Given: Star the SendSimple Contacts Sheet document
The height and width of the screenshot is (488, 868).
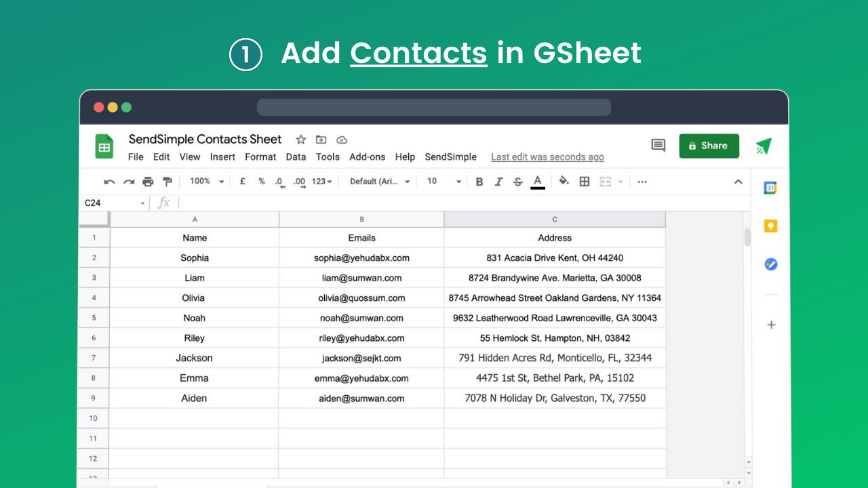Looking at the screenshot, I should click(x=301, y=140).
